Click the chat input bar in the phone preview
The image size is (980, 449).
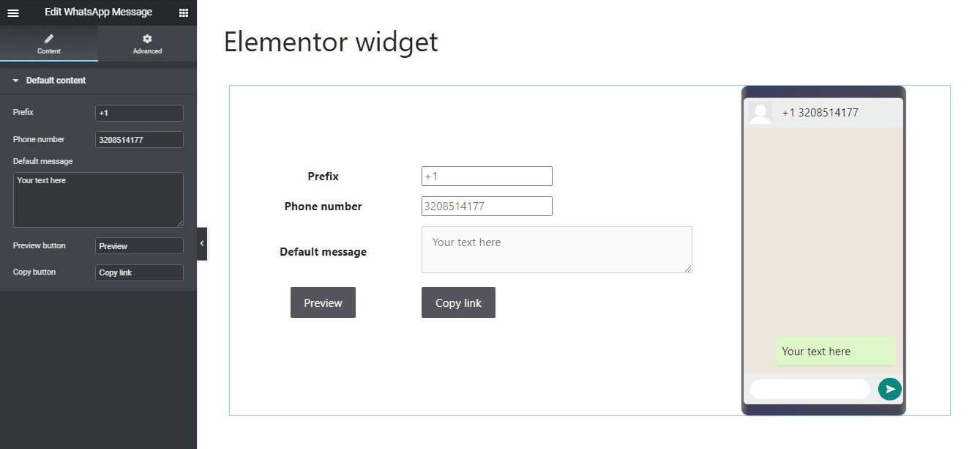[809, 388]
